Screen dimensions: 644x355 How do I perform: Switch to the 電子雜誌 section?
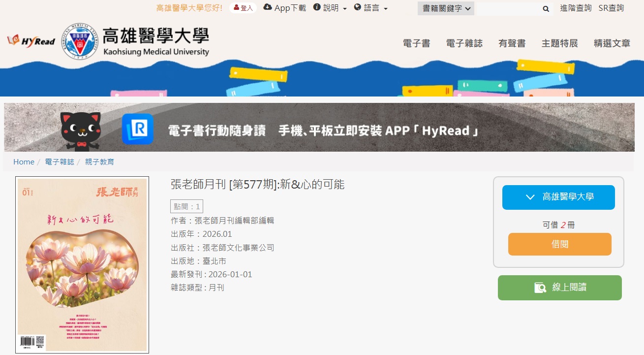[x=463, y=43]
